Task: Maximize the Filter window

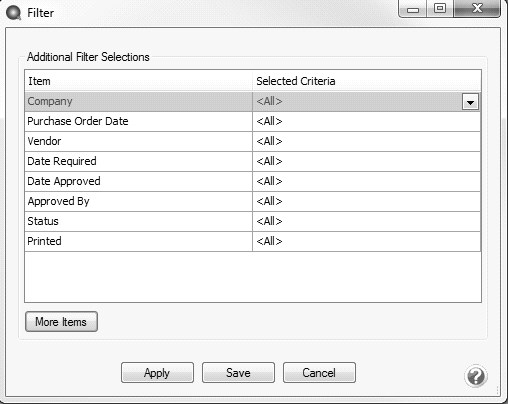Action: [x=440, y=8]
